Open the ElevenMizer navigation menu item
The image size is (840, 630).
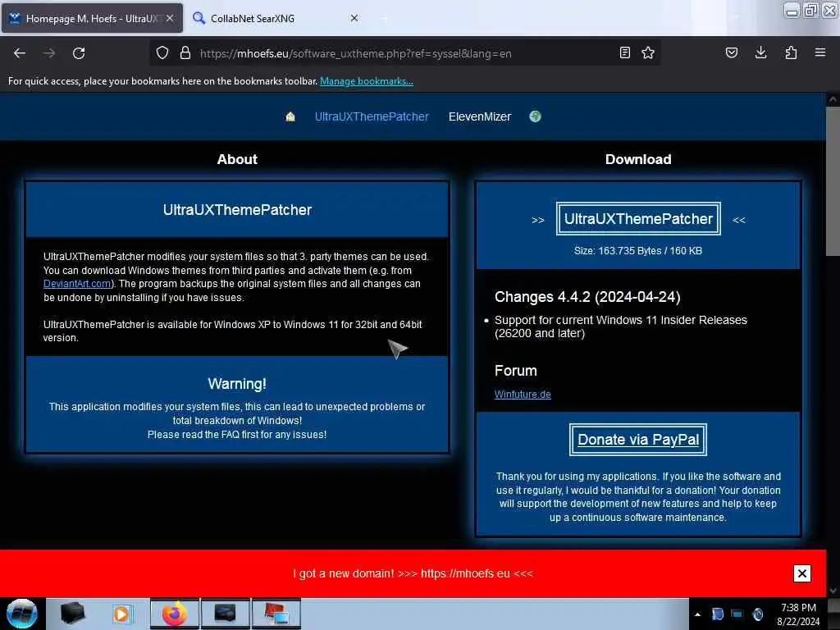480,116
